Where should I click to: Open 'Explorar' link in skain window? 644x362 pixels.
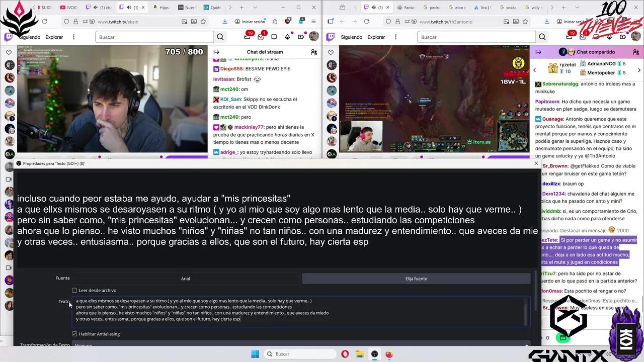click(54, 37)
